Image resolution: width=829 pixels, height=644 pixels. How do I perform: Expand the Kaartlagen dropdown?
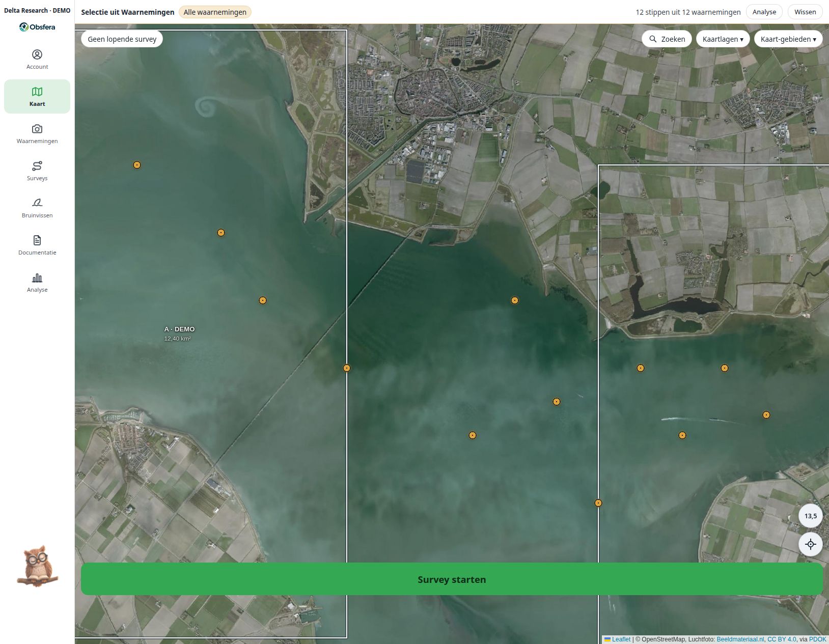(x=723, y=39)
